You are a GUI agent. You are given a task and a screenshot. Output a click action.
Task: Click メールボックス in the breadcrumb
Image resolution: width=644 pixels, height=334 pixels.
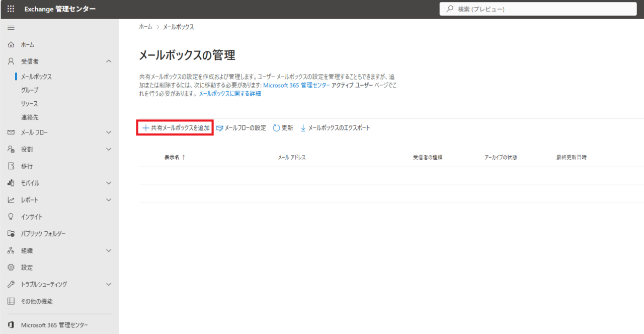[178, 27]
